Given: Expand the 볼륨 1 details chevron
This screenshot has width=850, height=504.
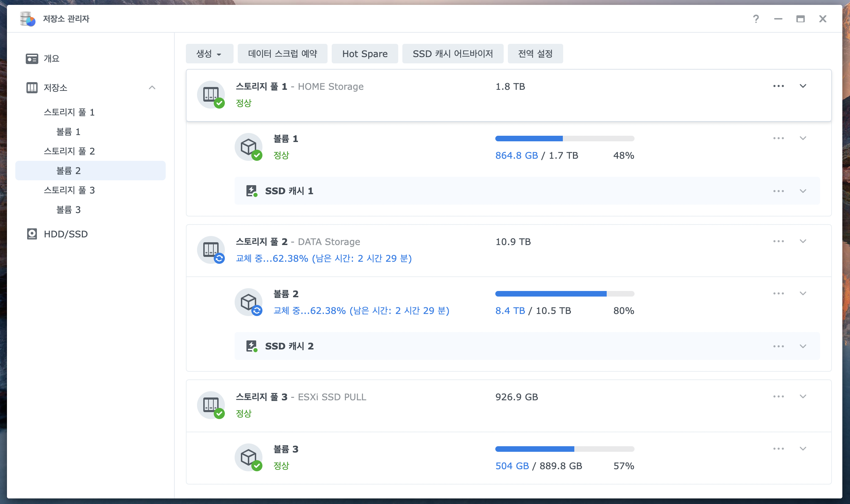Looking at the screenshot, I should [x=803, y=138].
